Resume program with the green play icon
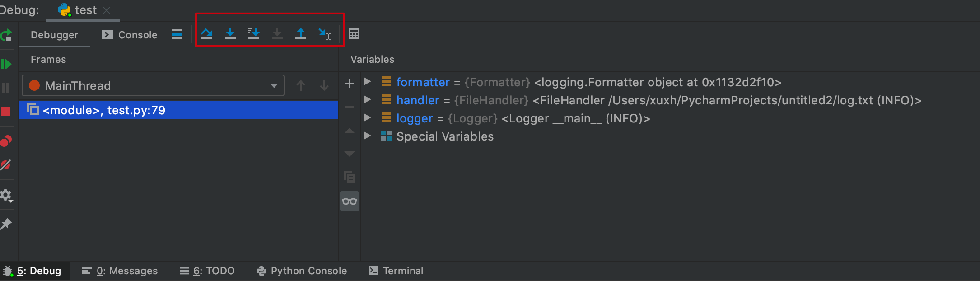The height and width of the screenshot is (281, 980). pyautogui.click(x=6, y=64)
